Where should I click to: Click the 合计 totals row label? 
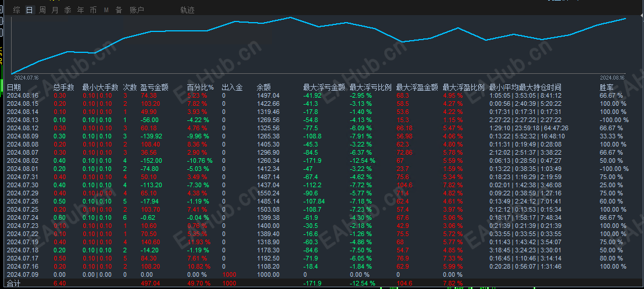click(x=13, y=284)
